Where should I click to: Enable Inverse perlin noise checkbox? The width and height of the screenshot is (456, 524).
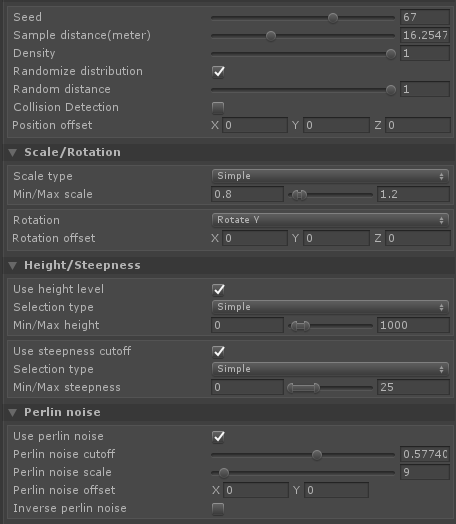tap(218, 509)
